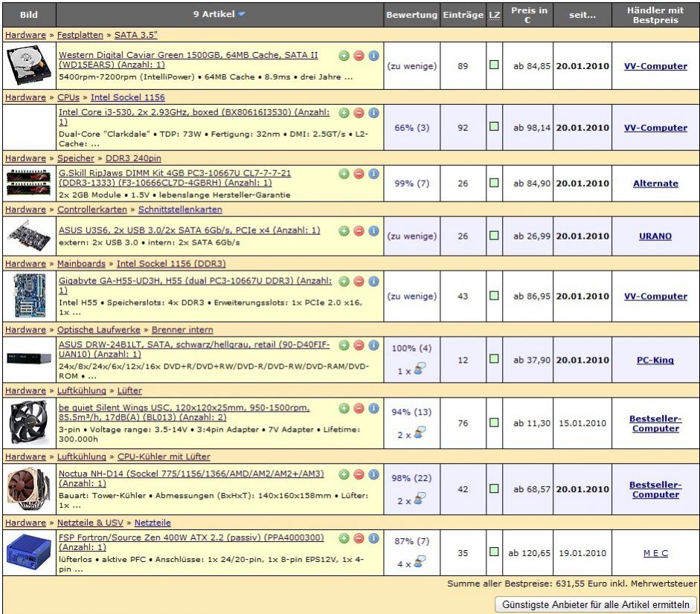Open CPU-Kühler mit Lüfter category link
This screenshot has height=614, width=700.
pyautogui.click(x=164, y=456)
